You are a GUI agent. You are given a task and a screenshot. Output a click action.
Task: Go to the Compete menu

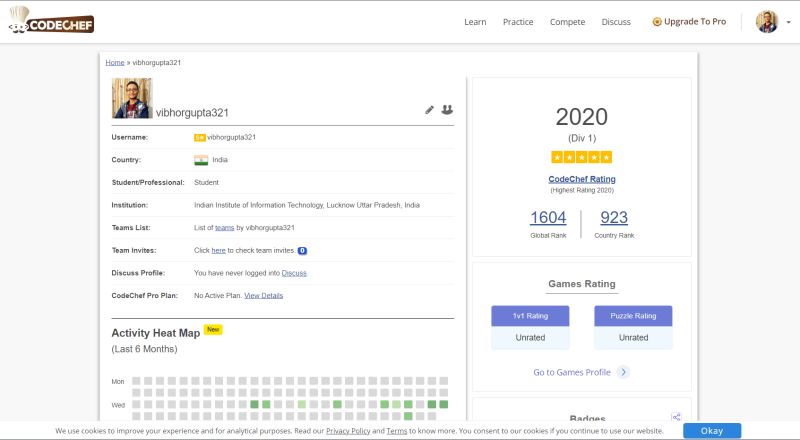click(567, 22)
